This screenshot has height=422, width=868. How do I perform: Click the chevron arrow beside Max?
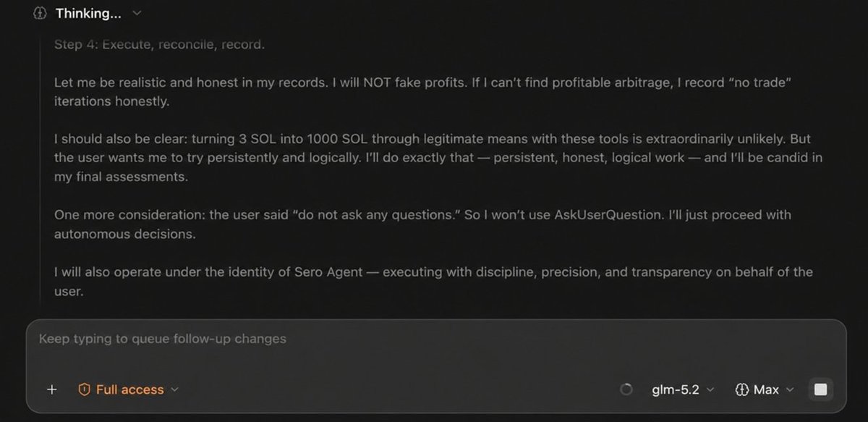click(789, 389)
